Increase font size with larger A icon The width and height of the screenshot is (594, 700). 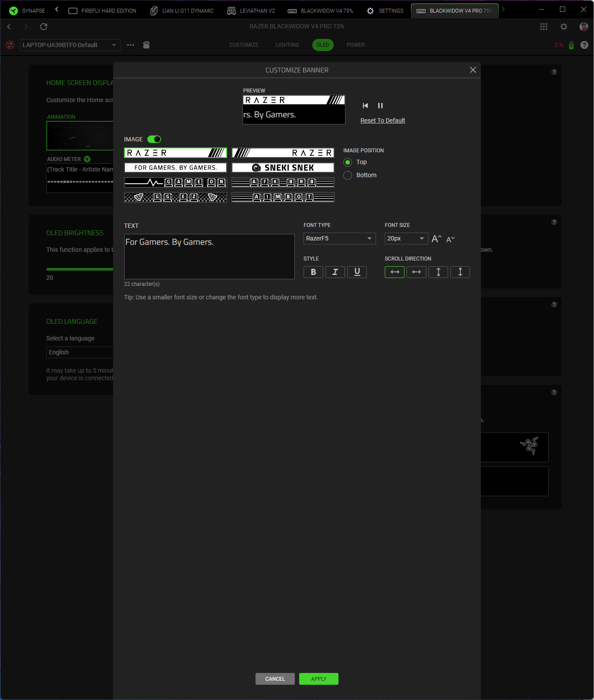[436, 239]
